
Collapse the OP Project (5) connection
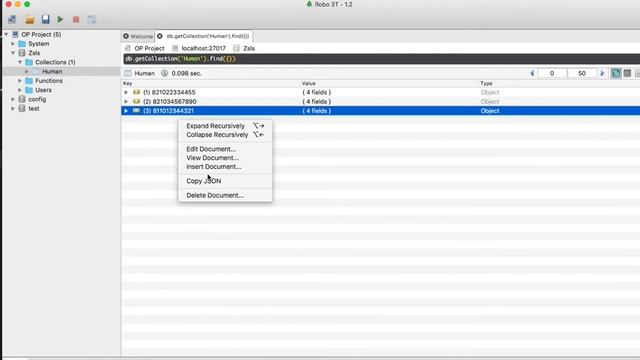pyautogui.click(x=6, y=35)
